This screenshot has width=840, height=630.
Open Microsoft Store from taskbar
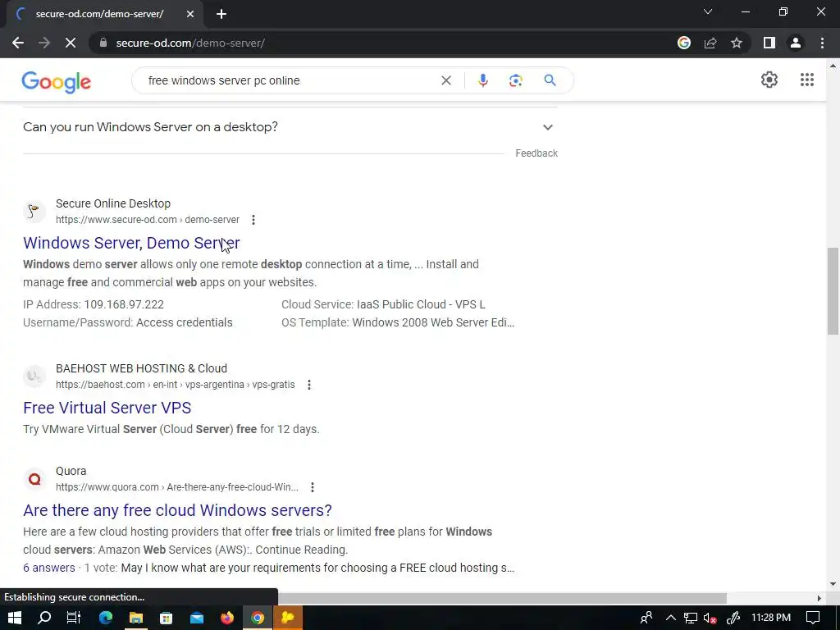(166, 618)
